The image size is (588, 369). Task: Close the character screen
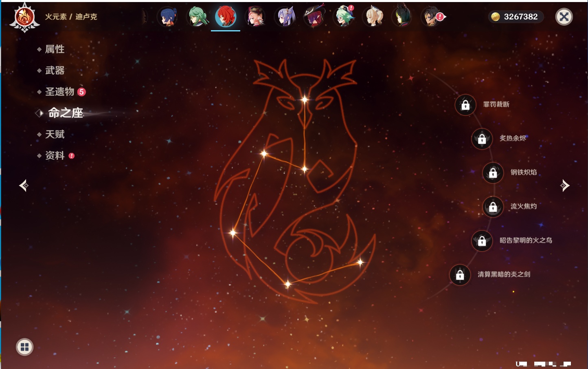tap(564, 17)
